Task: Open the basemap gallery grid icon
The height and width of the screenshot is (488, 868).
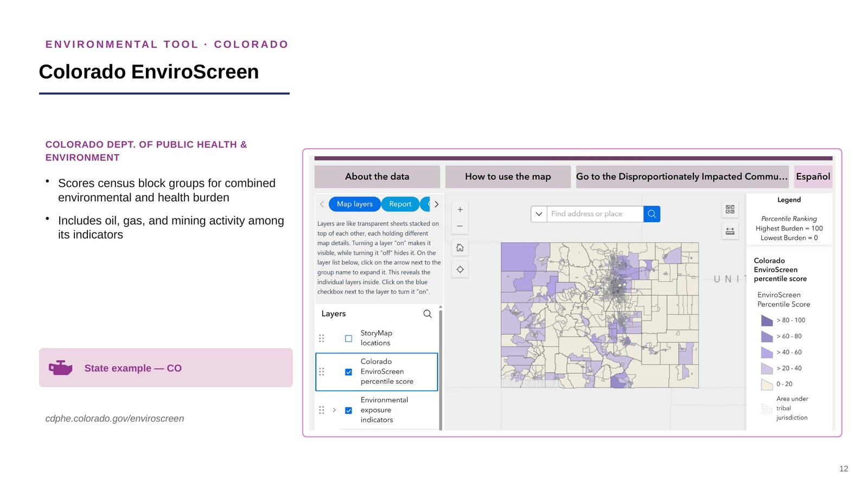Action: pos(730,209)
